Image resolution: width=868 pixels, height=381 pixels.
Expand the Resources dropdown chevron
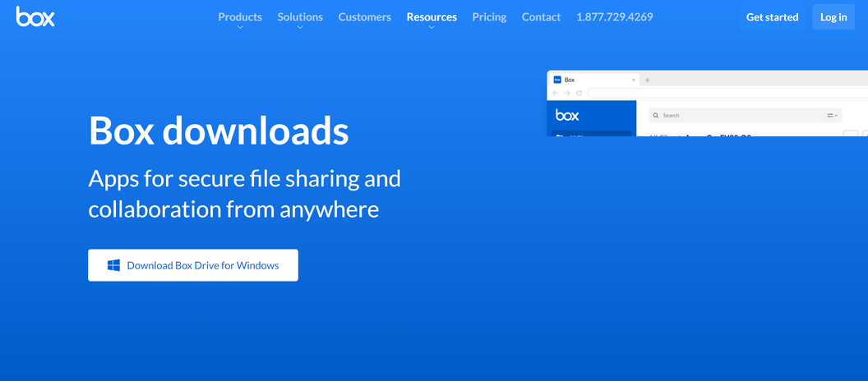click(432, 27)
